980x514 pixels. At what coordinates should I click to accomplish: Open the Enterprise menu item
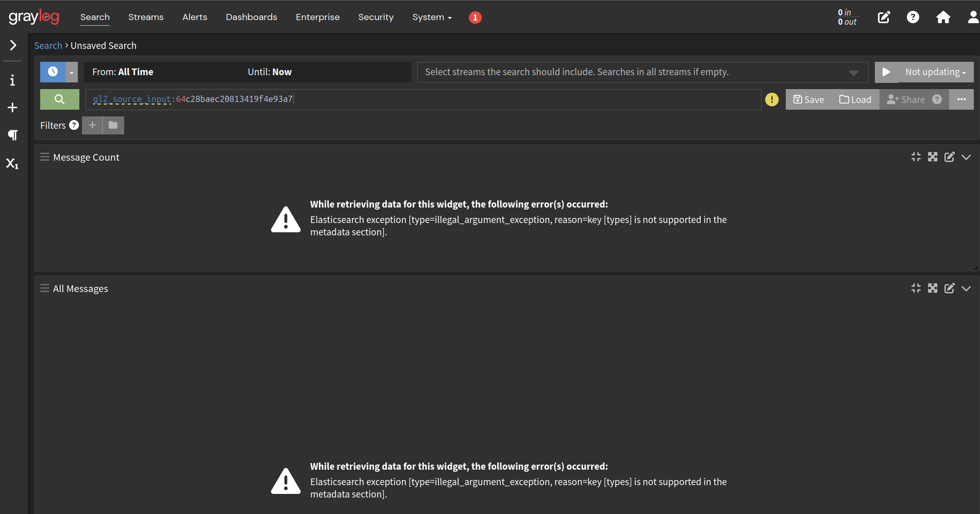tap(317, 17)
